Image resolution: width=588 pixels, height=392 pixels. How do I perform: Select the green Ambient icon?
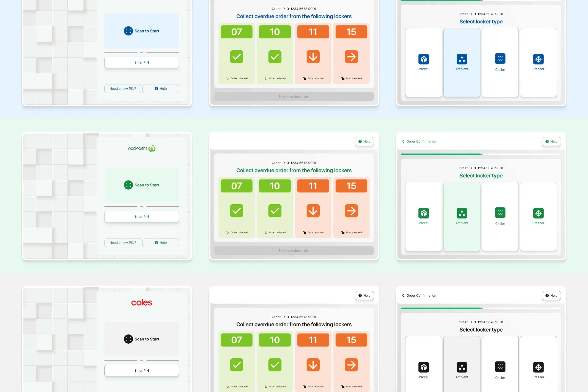462,213
